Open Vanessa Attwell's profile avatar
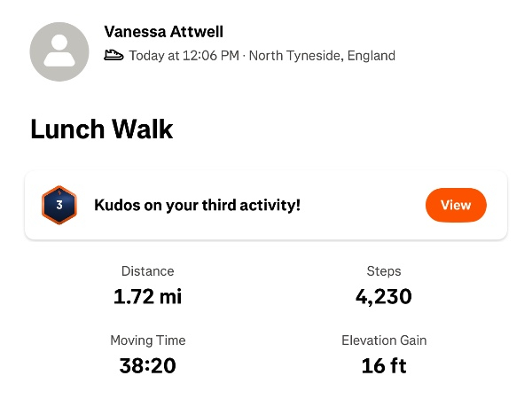532x399 pixels. pos(59,51)
